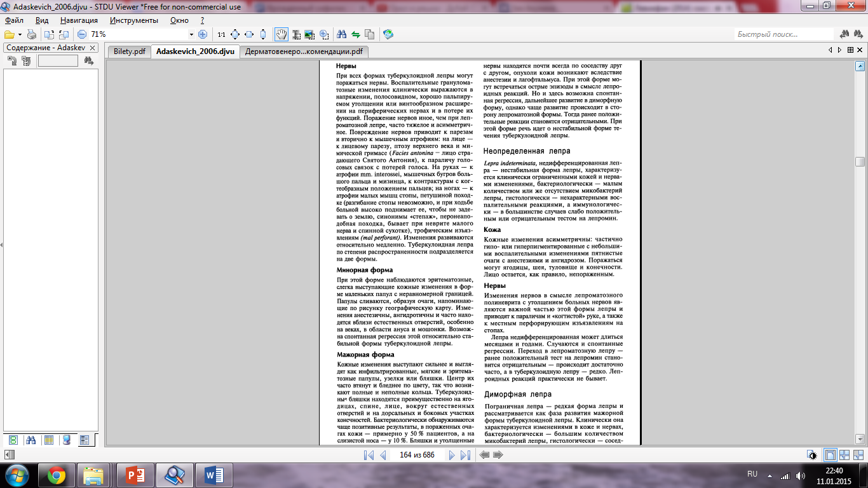Select facing pages layout mode

coord(844,455)
